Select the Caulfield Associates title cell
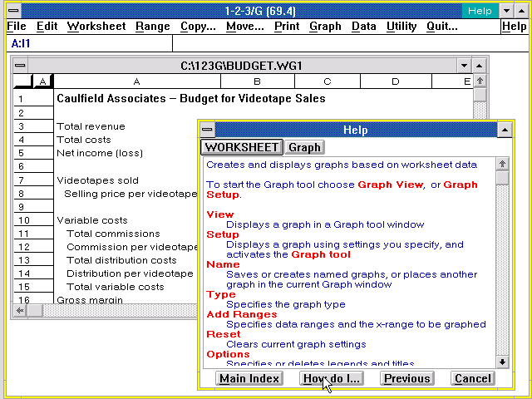The width and height of the screenshot is (532, 399). click(137, 99)
